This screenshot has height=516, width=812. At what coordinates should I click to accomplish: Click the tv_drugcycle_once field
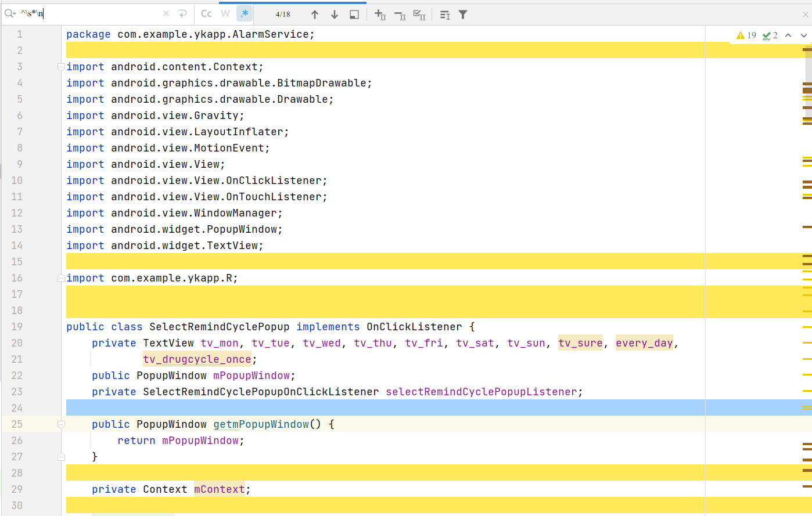[197, 359]
